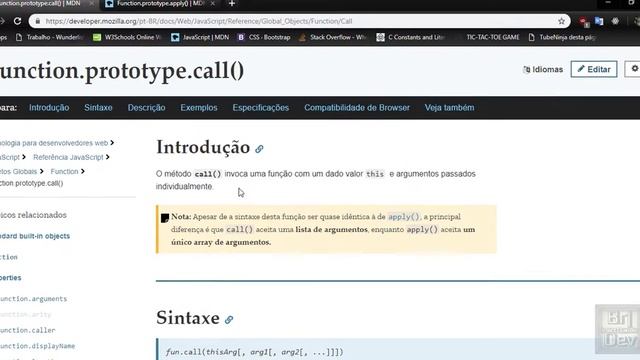The width and height of the screenshot is (640, 360).
Task: Click the fun.call syntax code line
Action: (254, 352)
